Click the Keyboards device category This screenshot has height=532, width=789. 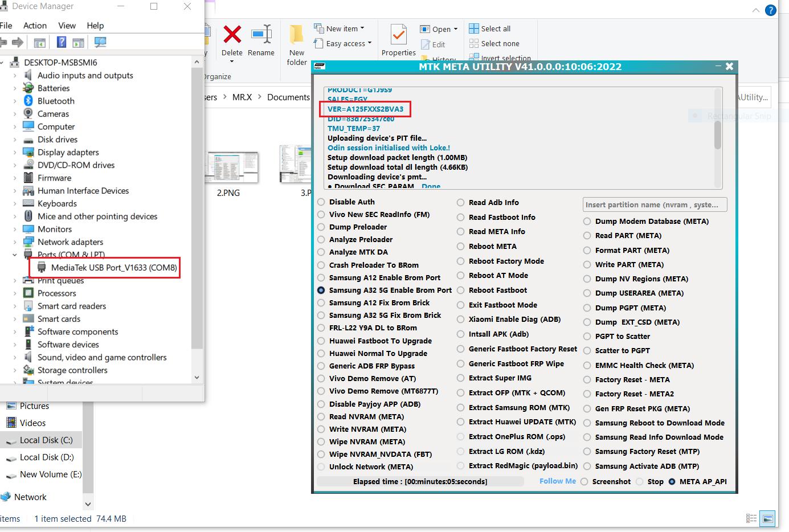pos(57,203)
